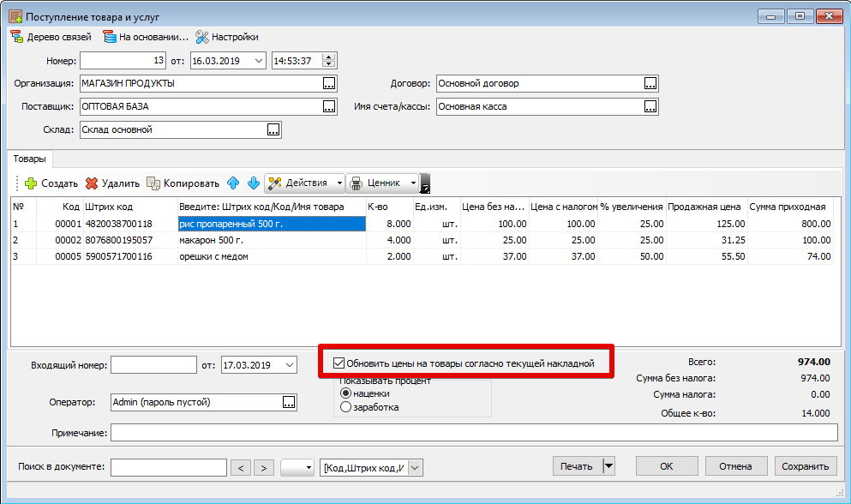Click sum cell 800.00

pyautogui.click(x=789, y=224)
